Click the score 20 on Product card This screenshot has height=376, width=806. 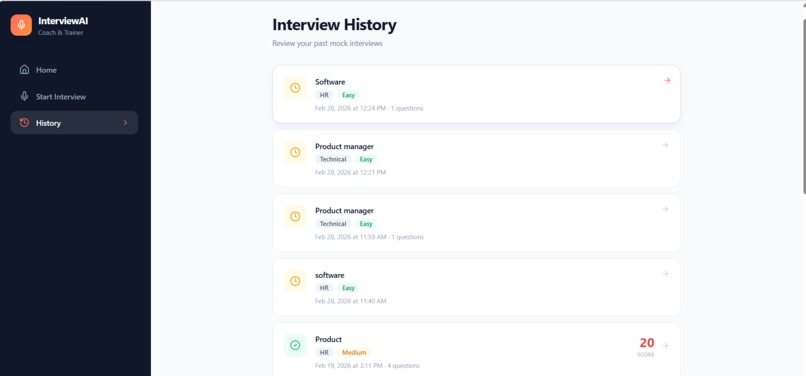(647, 343)
